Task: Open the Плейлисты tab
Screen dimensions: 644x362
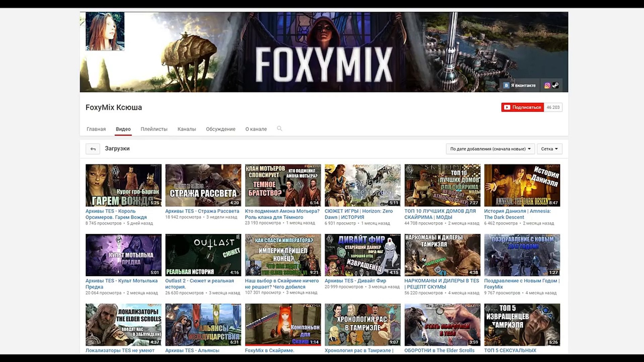Action: click(x=154, y=129)
